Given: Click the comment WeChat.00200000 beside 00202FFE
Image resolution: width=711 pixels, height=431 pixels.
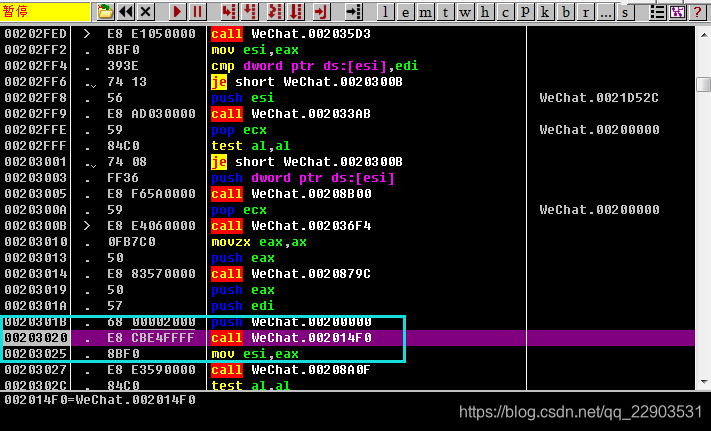Looking at the screenshot, I should pos(599,130).
